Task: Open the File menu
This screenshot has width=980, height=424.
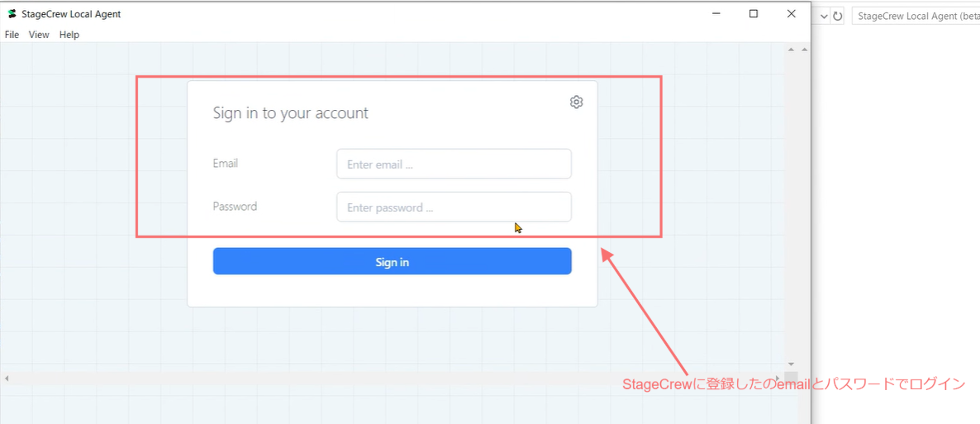Action: (x=12, y=35)
